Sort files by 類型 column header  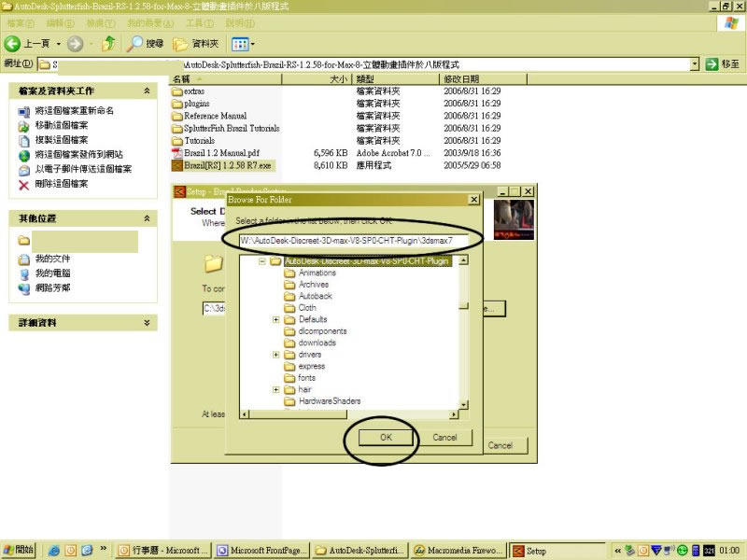395,79
